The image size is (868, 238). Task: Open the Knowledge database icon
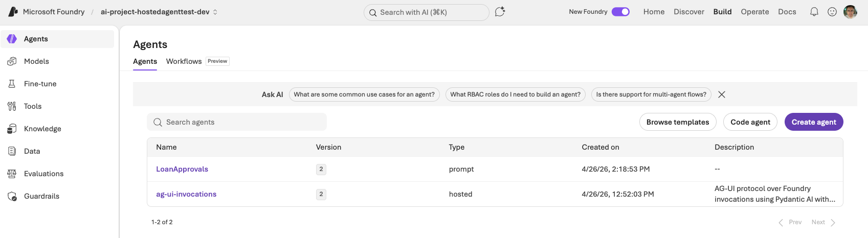click(12, 129)
